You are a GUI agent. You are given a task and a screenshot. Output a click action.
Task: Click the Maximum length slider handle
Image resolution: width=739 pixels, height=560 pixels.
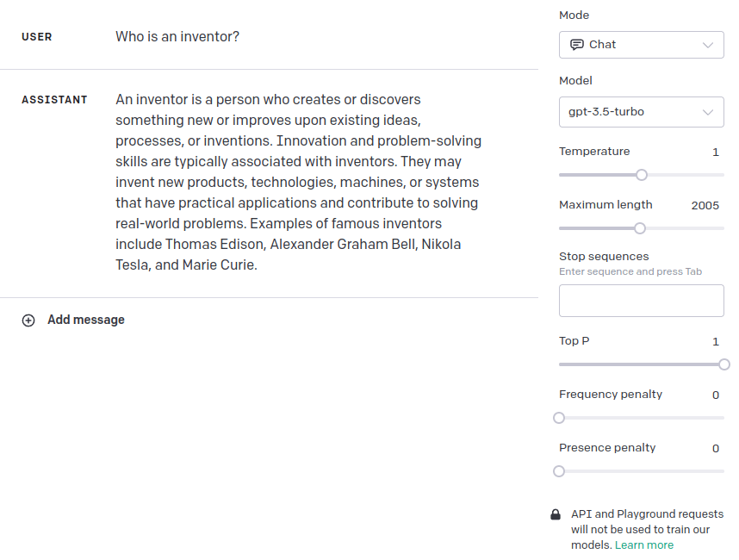[x=640, y=228]
